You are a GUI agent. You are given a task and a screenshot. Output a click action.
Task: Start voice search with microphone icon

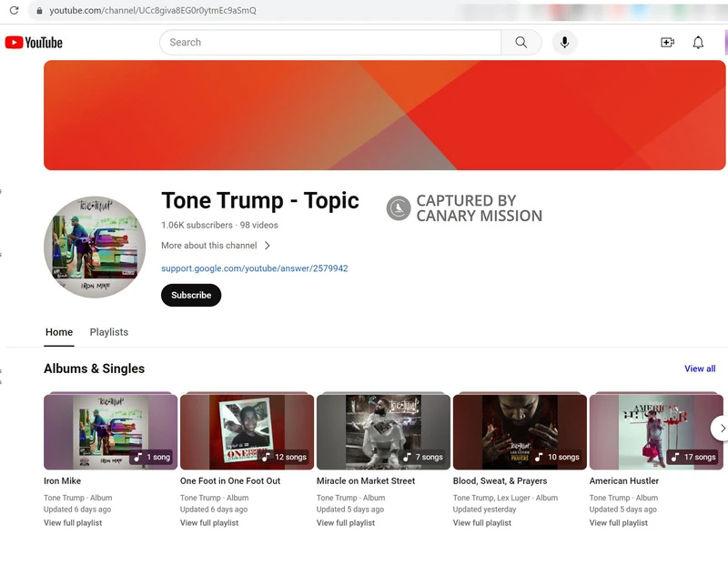[564, 42]
